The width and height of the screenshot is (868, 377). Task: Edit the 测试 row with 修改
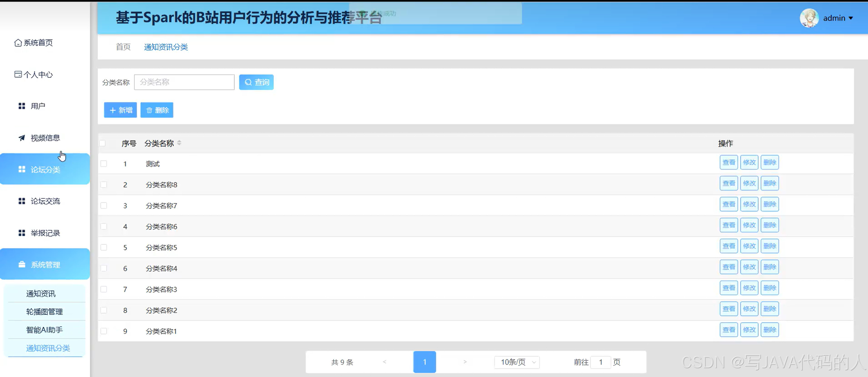[x=749, y=162]
